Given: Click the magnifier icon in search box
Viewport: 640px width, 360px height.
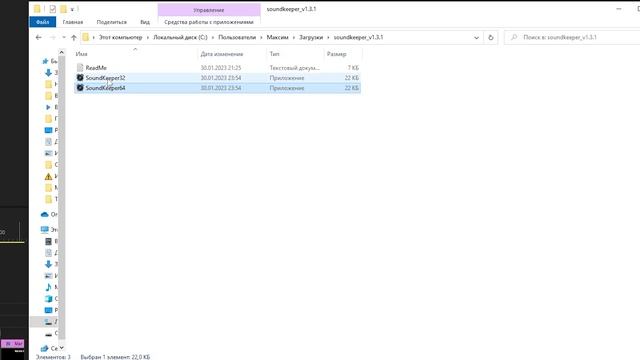Looking at the screenshot, I should tap(514, 37).
